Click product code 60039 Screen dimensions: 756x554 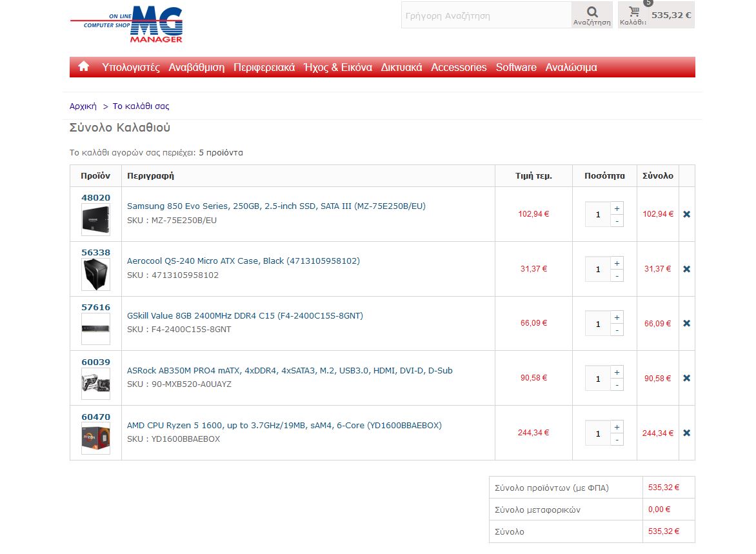[x=96, y=362]
